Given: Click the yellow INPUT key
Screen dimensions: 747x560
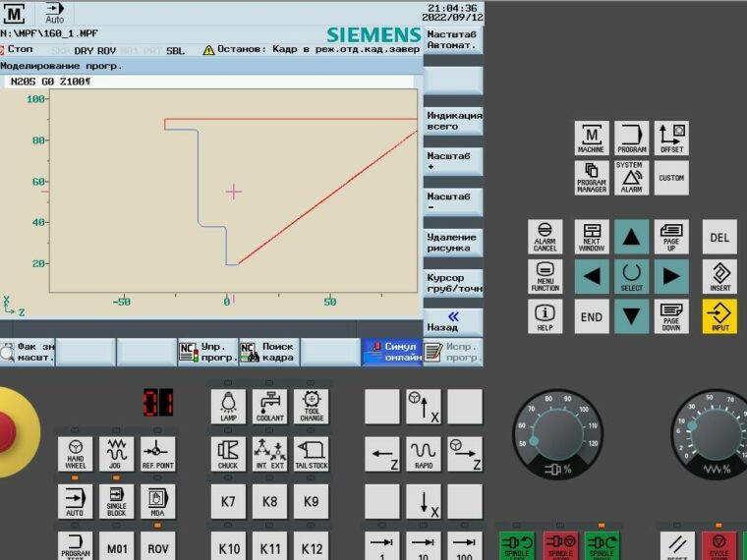Looking at the screenshot, I should [719, 316].
